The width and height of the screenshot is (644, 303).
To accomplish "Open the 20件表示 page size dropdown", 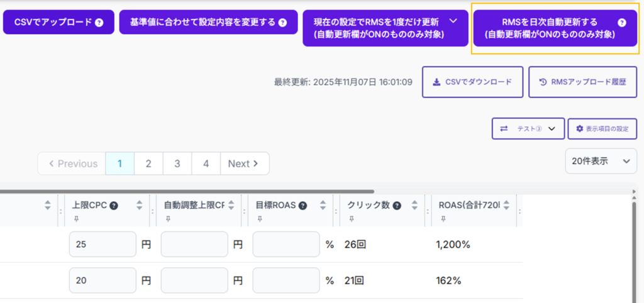I will point(601,162).
